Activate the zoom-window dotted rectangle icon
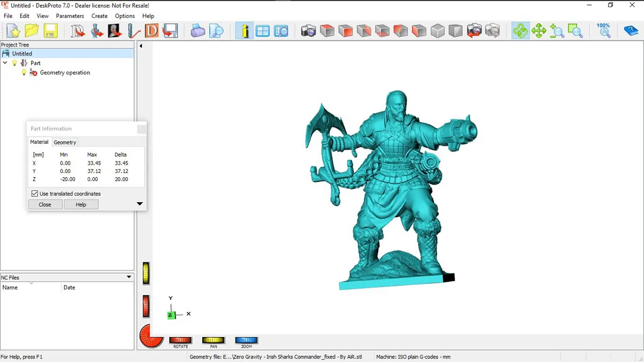This screenshot has width=644, height=362. (x=575, y=31)
